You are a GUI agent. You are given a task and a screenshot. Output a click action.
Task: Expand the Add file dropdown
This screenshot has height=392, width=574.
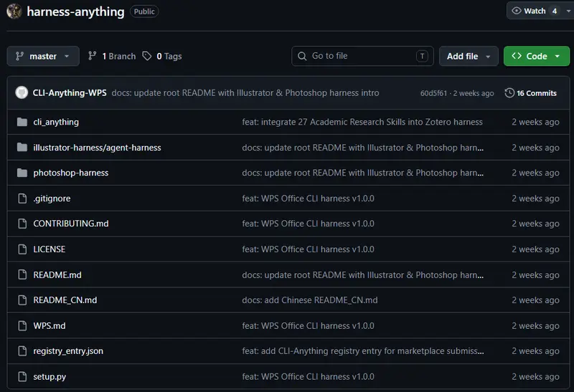[x=469, y=56]
